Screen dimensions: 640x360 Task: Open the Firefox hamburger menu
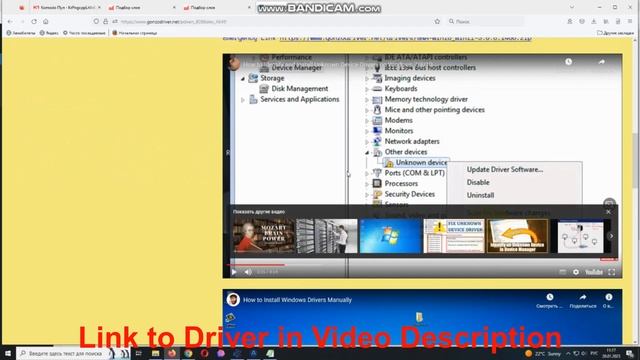coord(630,21)
